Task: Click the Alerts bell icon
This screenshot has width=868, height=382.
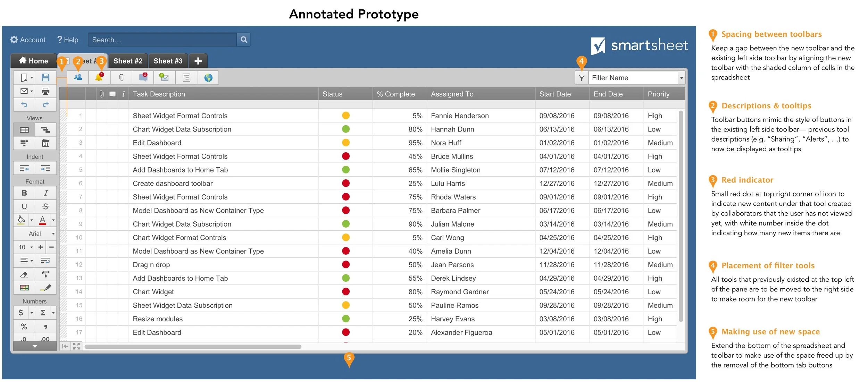Action: coord(99,77)
